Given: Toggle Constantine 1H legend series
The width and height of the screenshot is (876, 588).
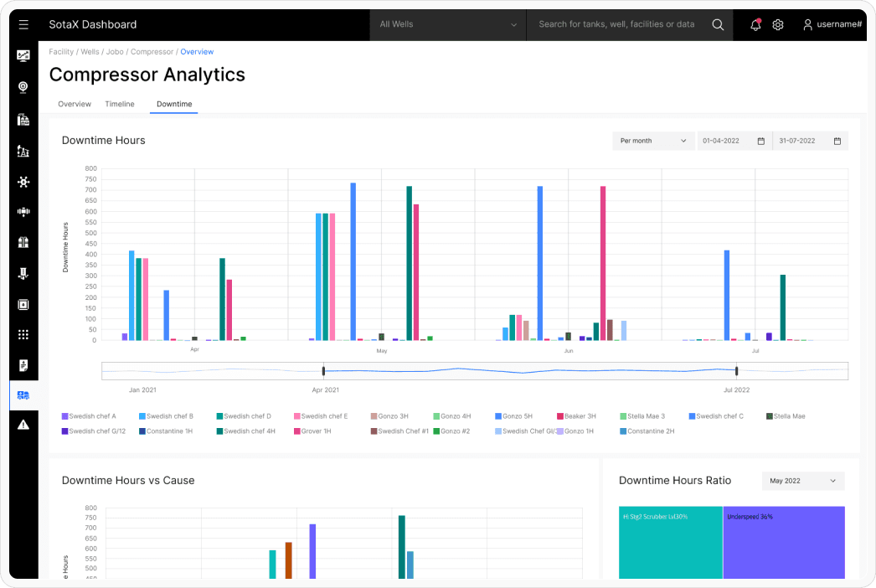Looking at the screenshot, I should pyautogui.click(x=166, y=431).
